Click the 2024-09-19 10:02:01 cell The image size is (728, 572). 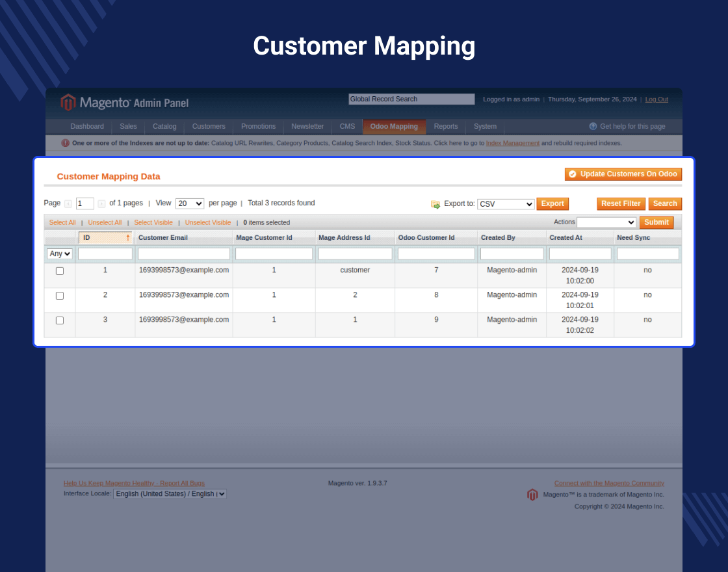click(580, 300)
